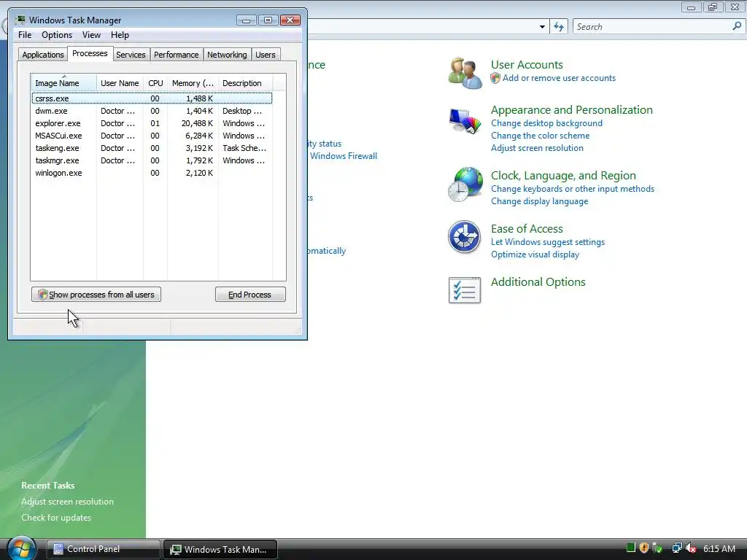
Task: Open the User Accounts heading link
Action: pyautogui.click(x=527, y=65)
